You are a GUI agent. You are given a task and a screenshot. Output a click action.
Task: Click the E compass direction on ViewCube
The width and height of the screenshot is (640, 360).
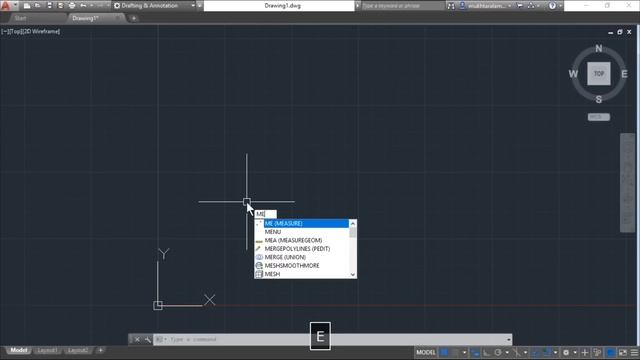click(624, 74)
